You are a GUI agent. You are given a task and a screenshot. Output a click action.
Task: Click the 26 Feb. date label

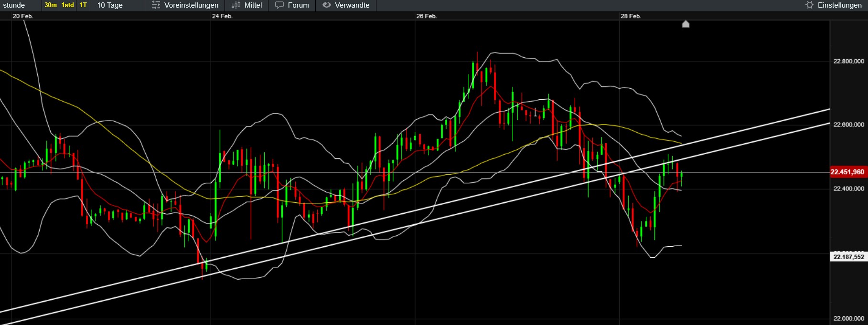pos(427,16)
